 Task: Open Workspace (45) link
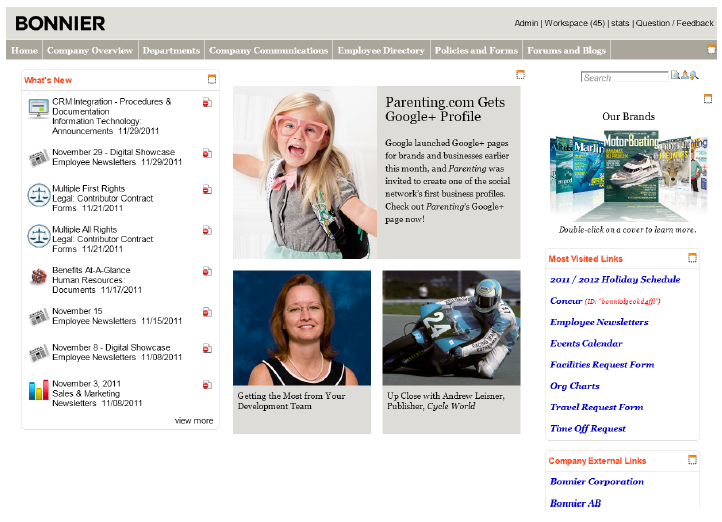coord(574,23)
